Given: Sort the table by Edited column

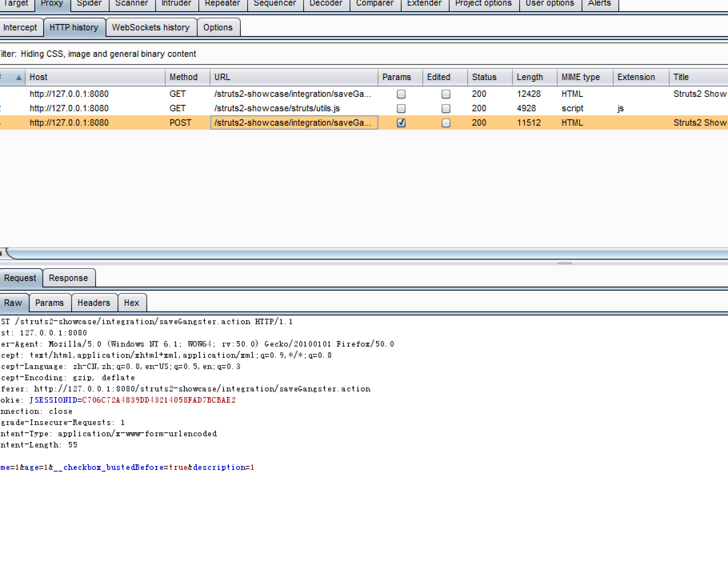Looking at the screenshot, I should tap(445, 77).
